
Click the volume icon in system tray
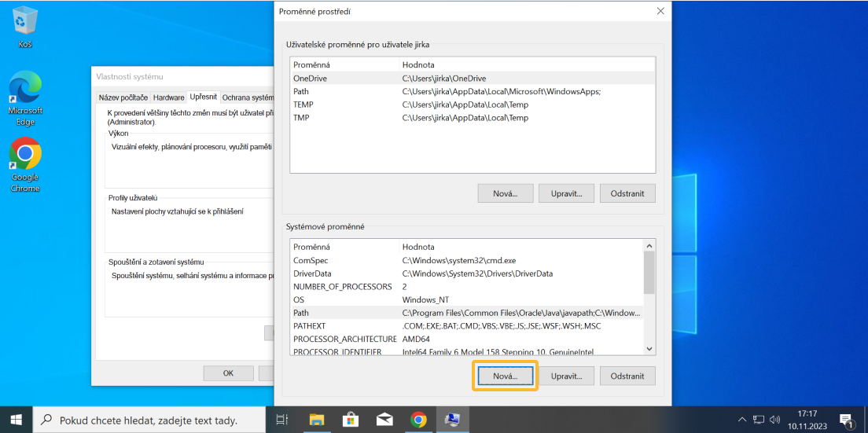coord(774,420)
